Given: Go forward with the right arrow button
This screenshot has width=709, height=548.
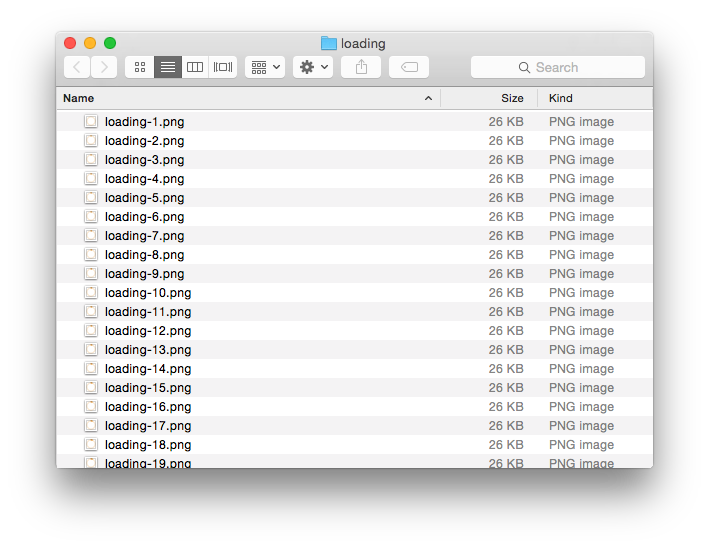Looking at the screenshot, I should tap(104, 67).
